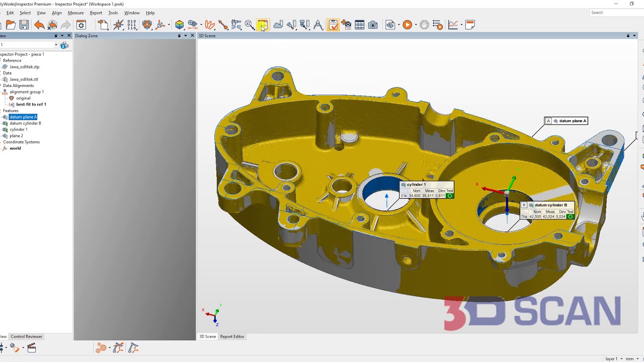The height and width of the screenshot is (362, 644).
Task: Click the annotation note icon at toolbar right
Action: (469, 25)
